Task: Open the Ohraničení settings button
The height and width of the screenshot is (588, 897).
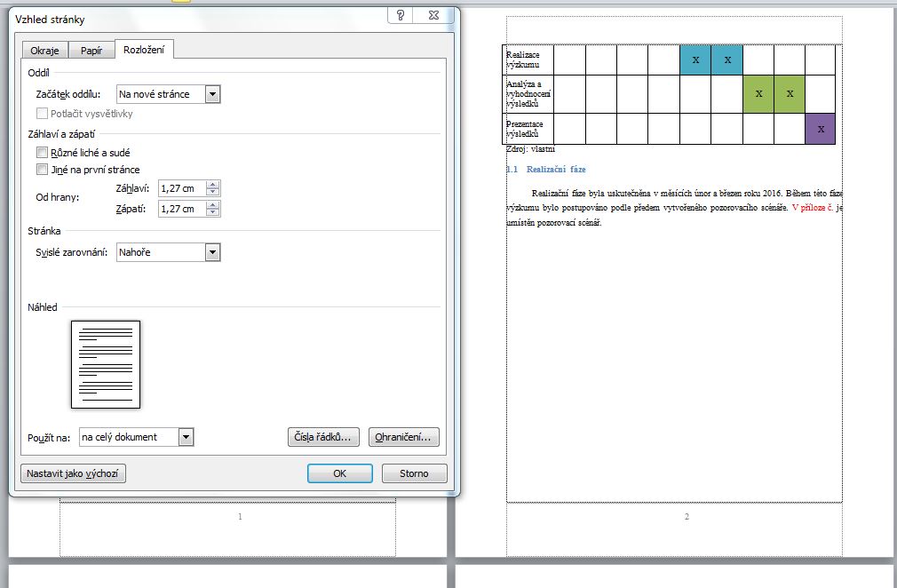Action: pyautogui.click(x=403, y=437)
